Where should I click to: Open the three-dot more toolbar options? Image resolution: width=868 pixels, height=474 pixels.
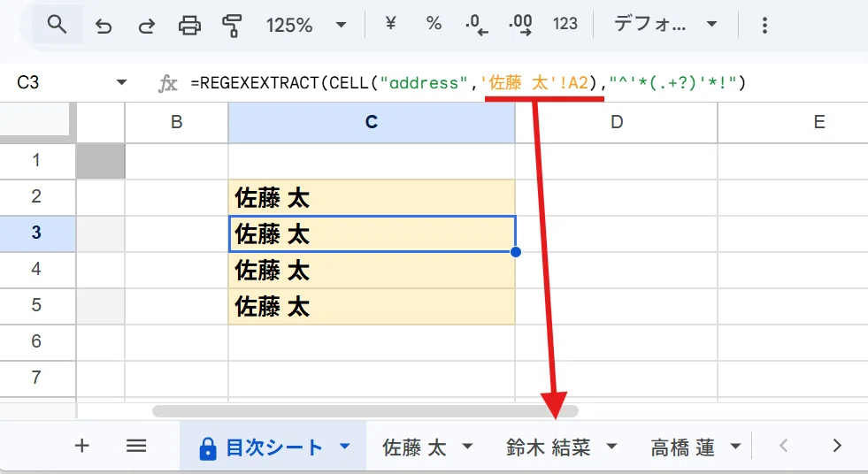(764, 25)
